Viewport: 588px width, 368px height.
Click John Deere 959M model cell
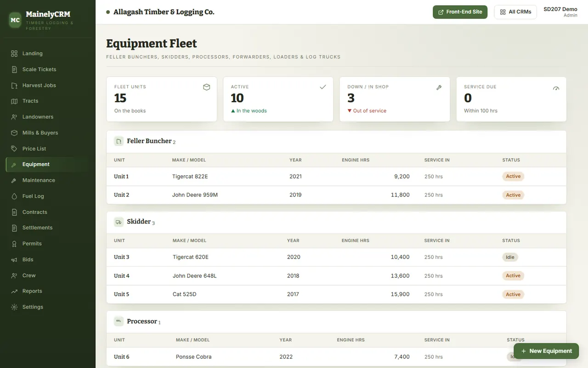[195, 195]
